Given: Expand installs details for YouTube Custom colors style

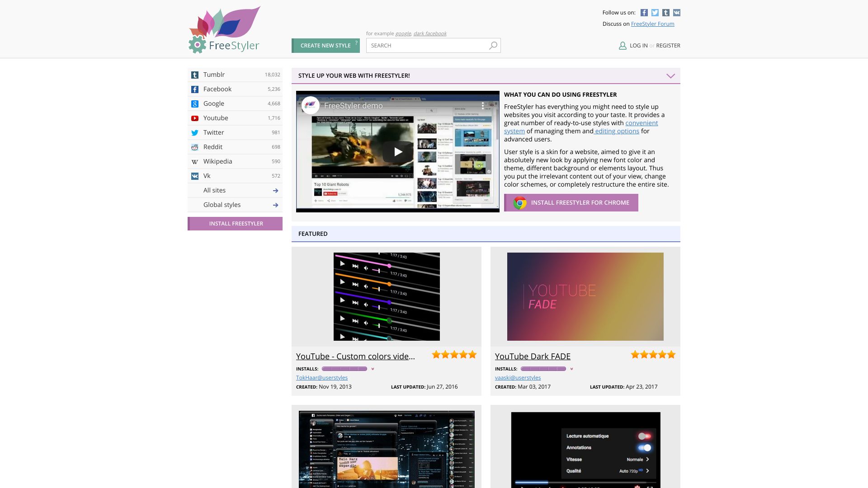Looking at the screenshot, I should (373, 369).
